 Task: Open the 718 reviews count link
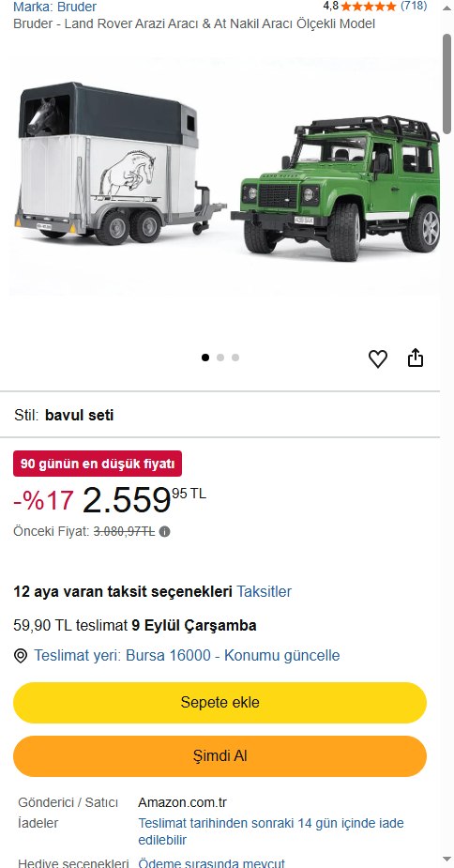point(414,6)
